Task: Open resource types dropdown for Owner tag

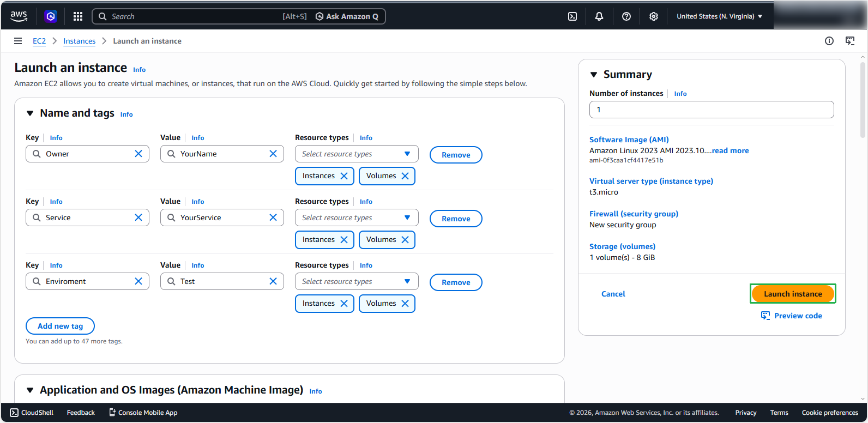Action: pyautogui.click(x=357, y=154)
